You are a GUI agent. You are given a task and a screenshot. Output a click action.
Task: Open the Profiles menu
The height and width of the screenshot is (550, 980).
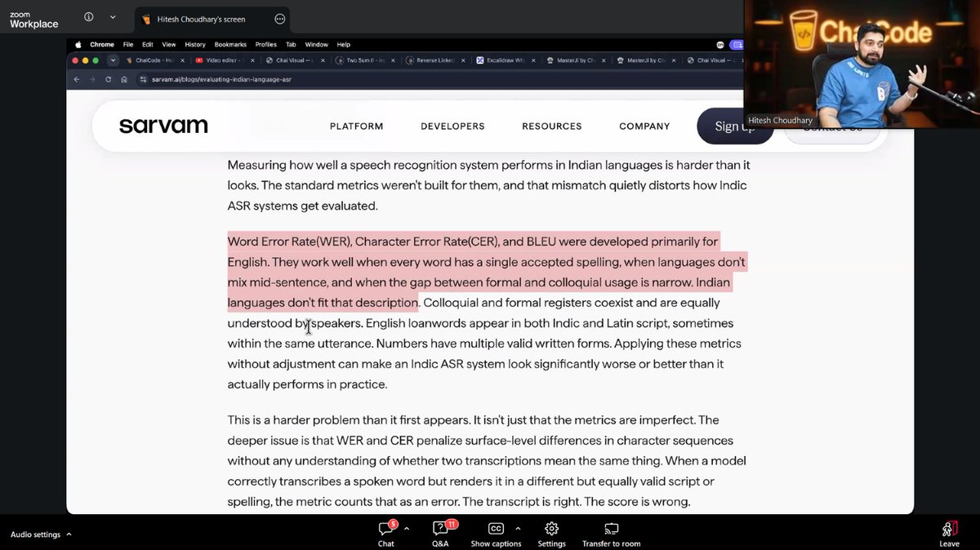(266, 45)
